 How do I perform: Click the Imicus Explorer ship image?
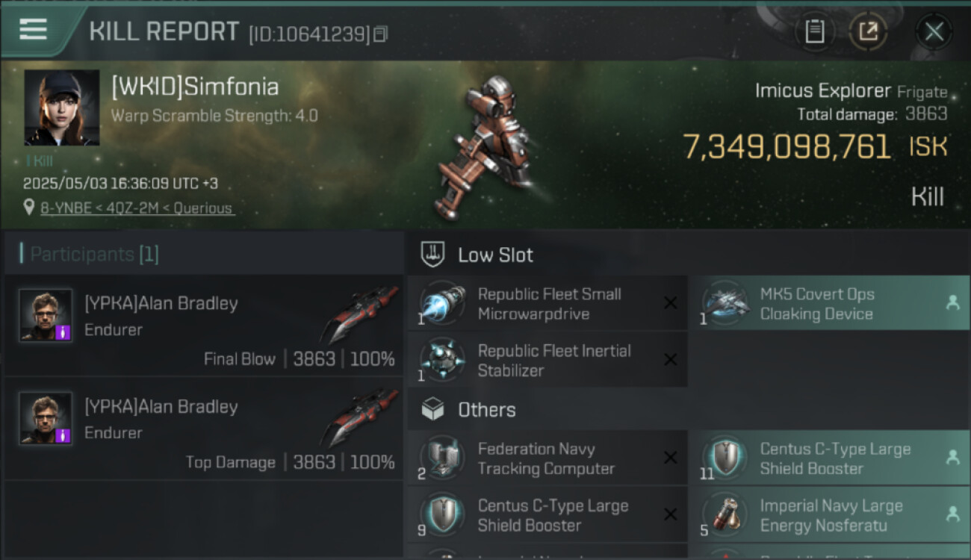(489, 146)
